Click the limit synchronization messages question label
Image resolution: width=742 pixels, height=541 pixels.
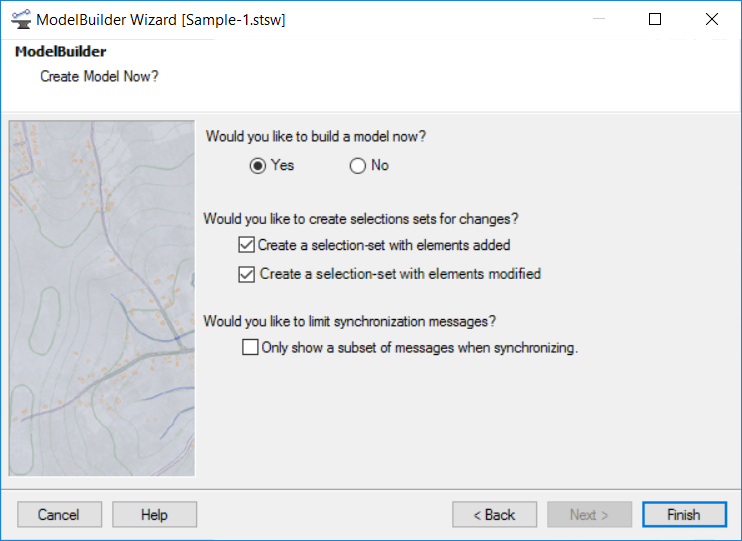pyautogui.click(x=350, y=321)
